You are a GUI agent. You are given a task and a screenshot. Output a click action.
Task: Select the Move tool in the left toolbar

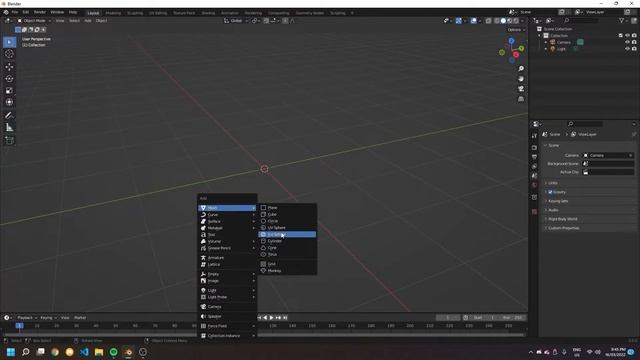tap(9, 67)
